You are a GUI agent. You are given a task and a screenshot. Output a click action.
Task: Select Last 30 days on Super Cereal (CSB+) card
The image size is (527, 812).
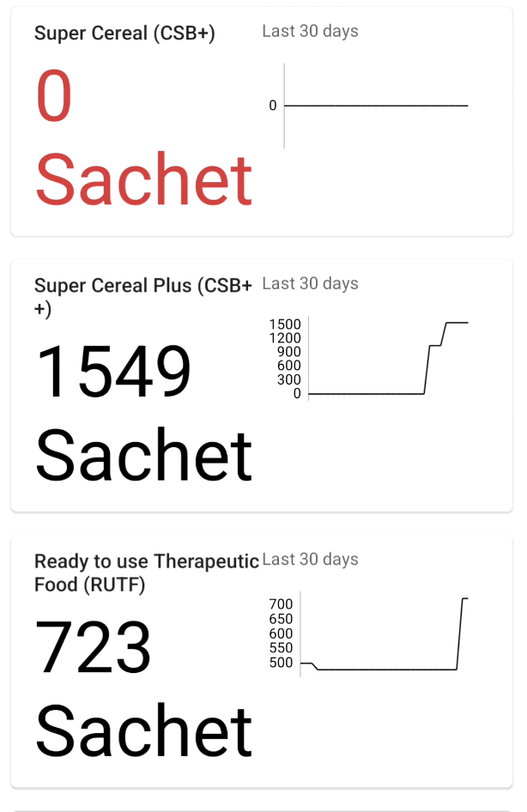point(310,32)
